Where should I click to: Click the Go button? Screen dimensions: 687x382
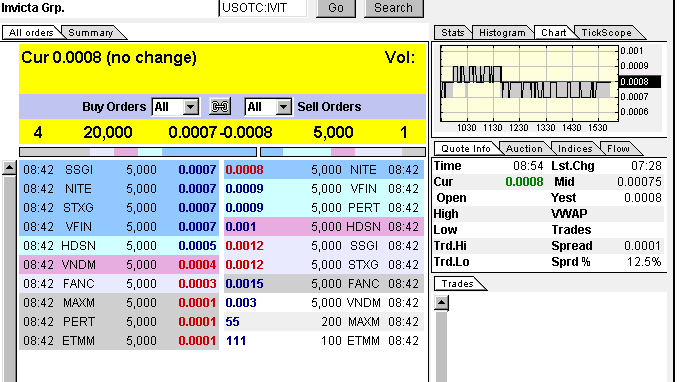tap(336, 8)
